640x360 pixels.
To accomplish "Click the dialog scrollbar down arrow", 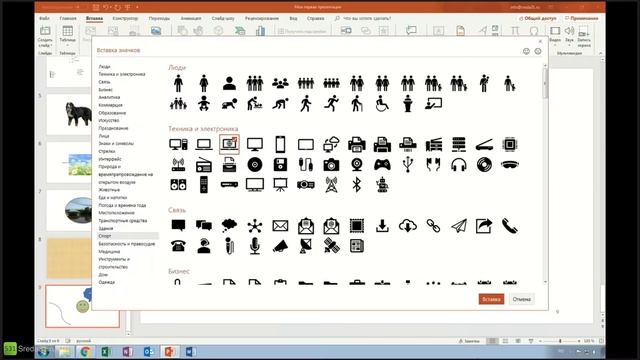I will [x=545, y=282].
